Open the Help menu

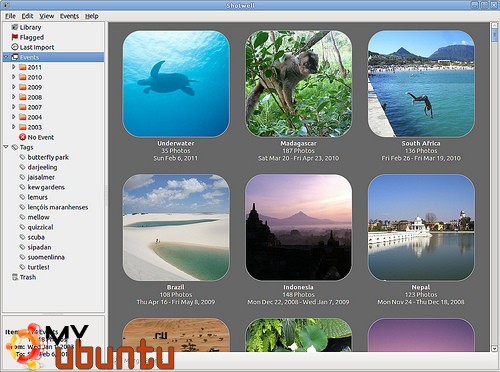[x=92, y=16]
